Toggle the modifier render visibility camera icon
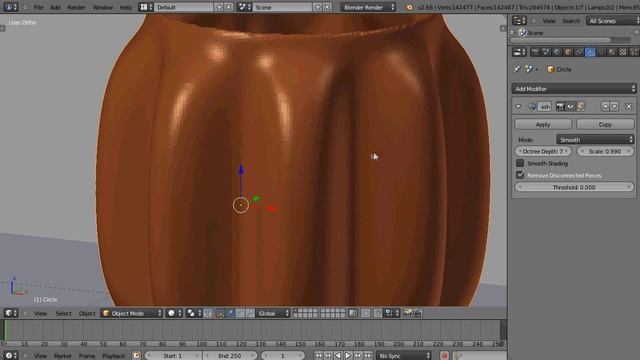Screen dimensions: 640x360 coord(560,107)
